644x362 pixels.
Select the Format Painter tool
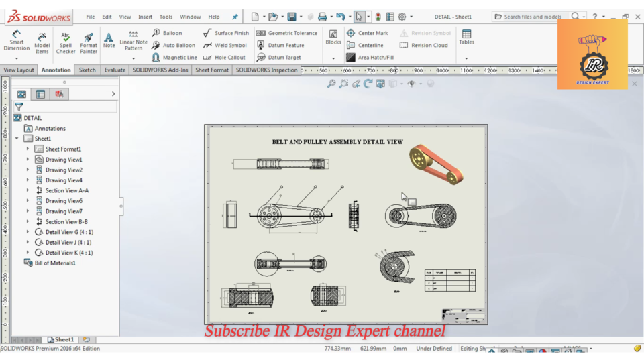(x=89, y=42)
